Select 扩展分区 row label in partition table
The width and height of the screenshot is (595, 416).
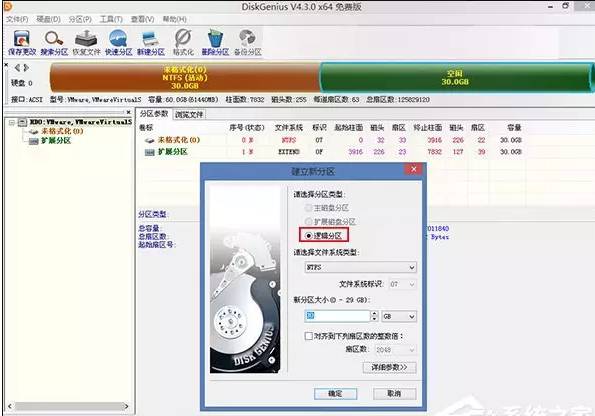click(173, 152)
